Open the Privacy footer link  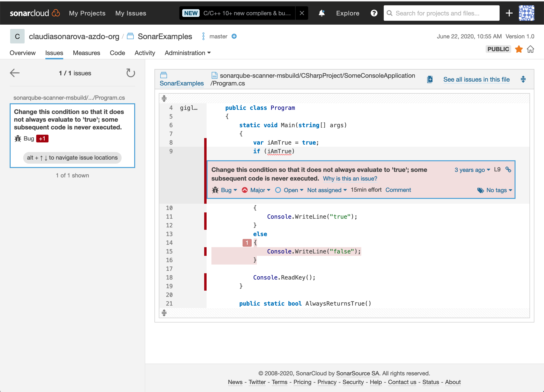click(327, 382)
